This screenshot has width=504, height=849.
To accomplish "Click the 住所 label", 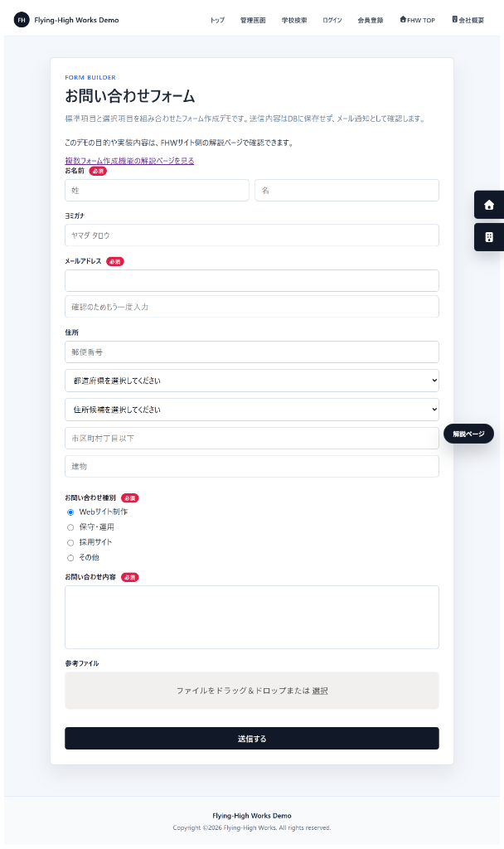I will pos(71,332).
